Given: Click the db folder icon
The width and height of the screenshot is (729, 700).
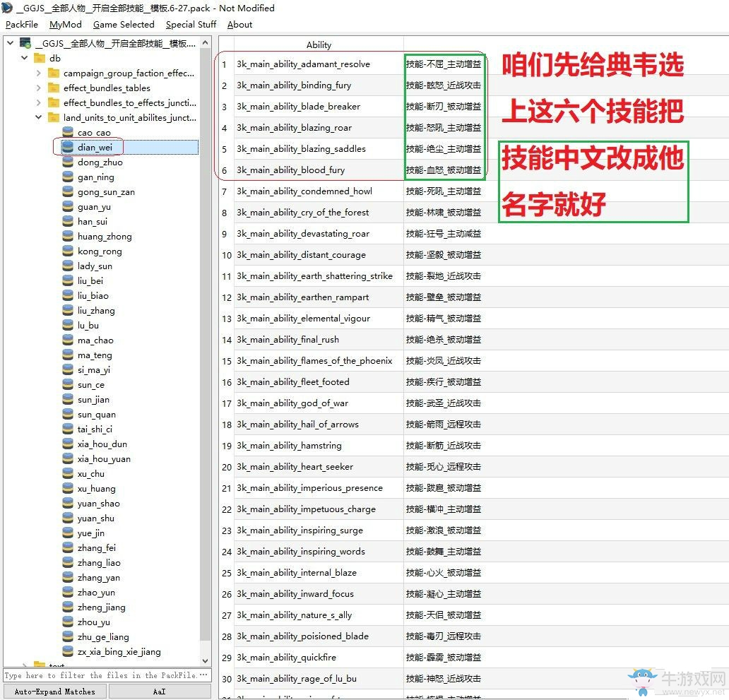Looking at the screenshot, I should tap(40, 58).
